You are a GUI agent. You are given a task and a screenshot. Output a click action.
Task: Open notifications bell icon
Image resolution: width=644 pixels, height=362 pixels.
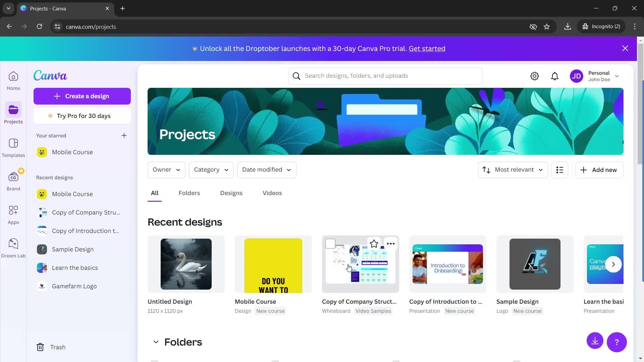[x=555, y=75]
